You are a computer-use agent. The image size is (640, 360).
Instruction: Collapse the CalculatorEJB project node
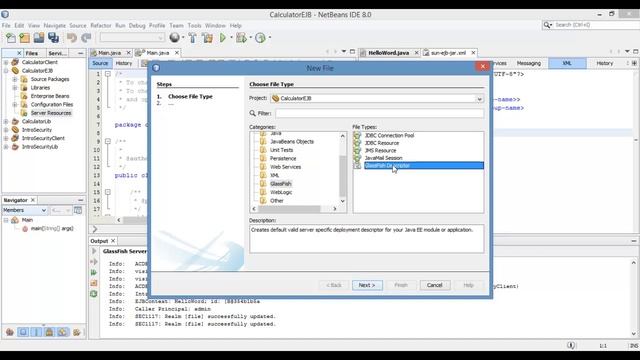[6, 71]
